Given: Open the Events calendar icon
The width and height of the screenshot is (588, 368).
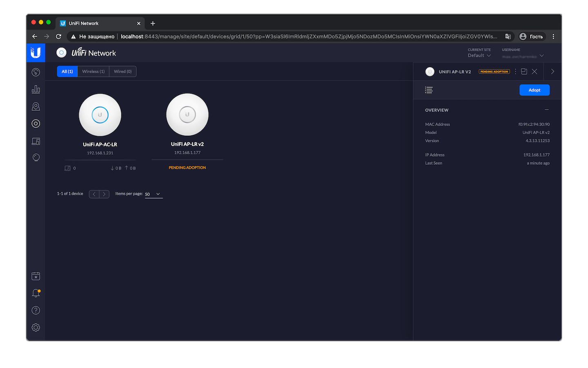Looking at the screenshot, I should [36, 276].
